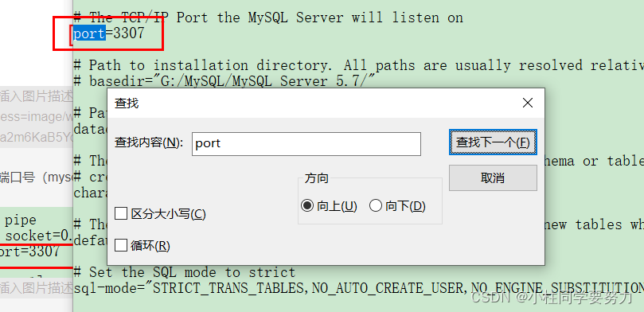
Task: Enable the case-sensitive (区分大小写) checkbox
Action: point(121,214)
